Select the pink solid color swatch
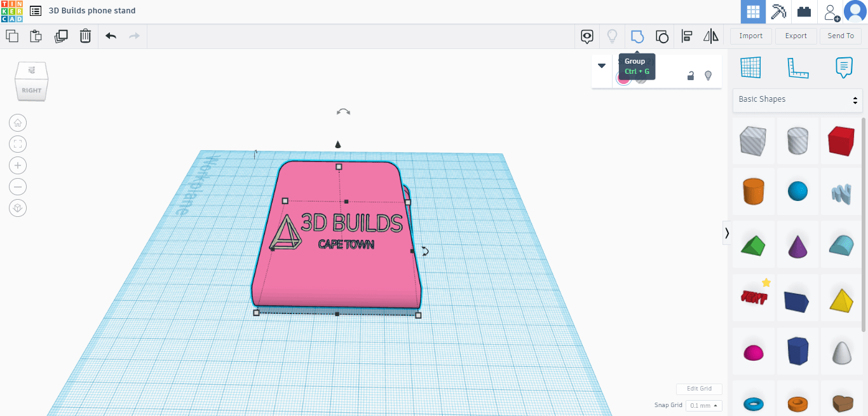 [x=623, y=78]
